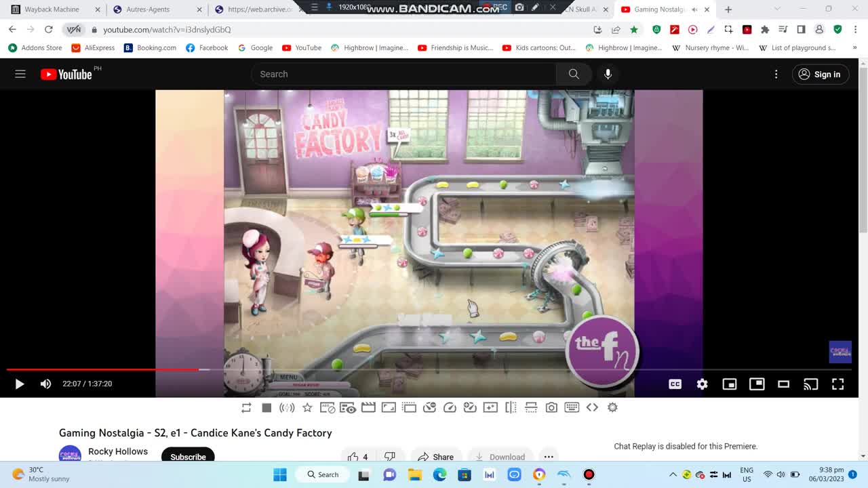Click the star icon below the player
The image size is (868, 488).
coord(307,407)
